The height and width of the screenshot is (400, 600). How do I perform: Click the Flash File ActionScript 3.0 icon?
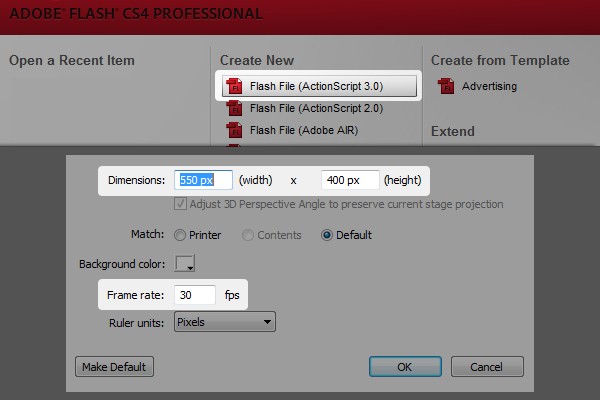pyautogui.click(x=234, y=86)
